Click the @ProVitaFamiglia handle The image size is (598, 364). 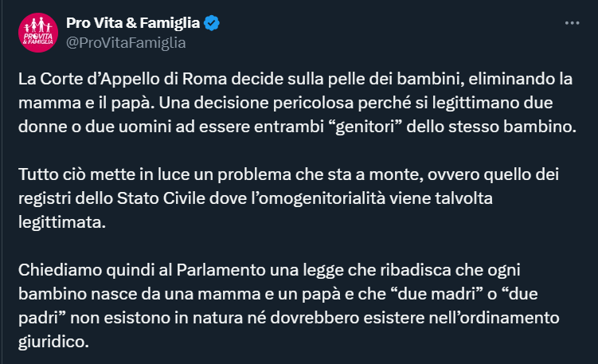pos(126,43)
